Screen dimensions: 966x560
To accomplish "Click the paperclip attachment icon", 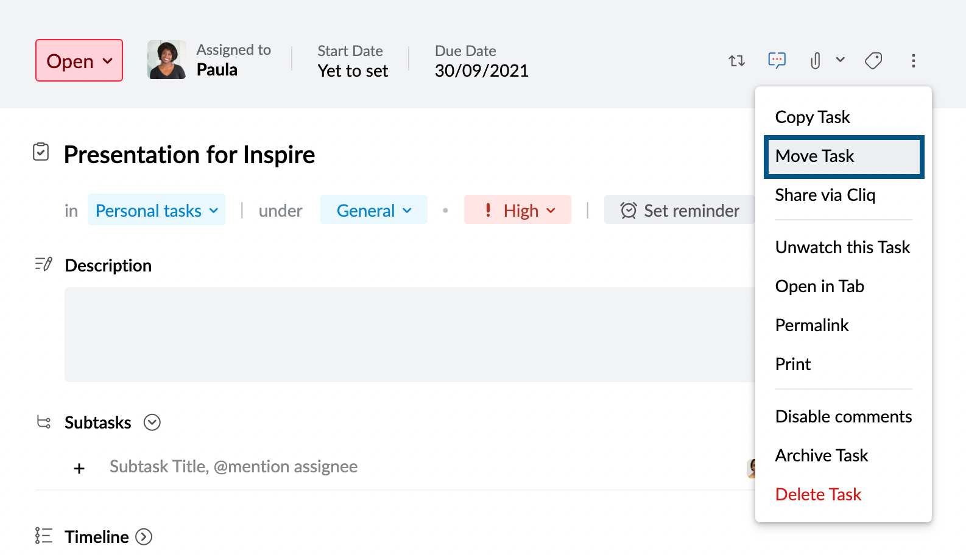I will point(816,61).
